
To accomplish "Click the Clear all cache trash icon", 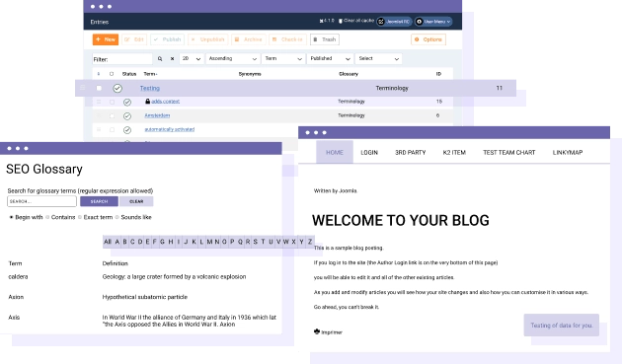I will click(x=341, y=21).
